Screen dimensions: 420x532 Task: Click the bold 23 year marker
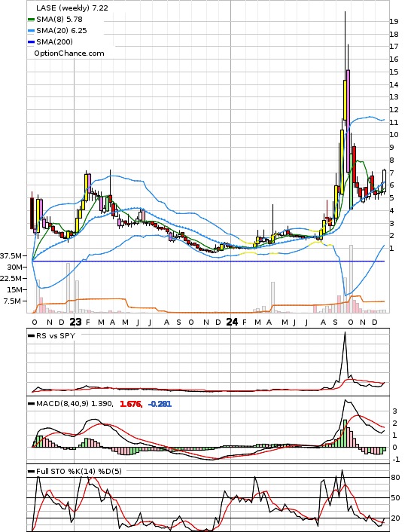[75, 322]
